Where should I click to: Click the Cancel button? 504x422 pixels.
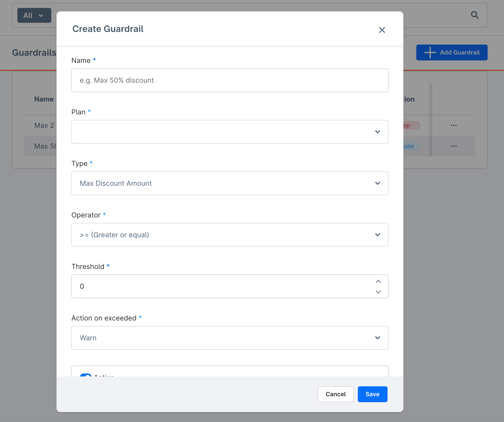tap(336, 394)
